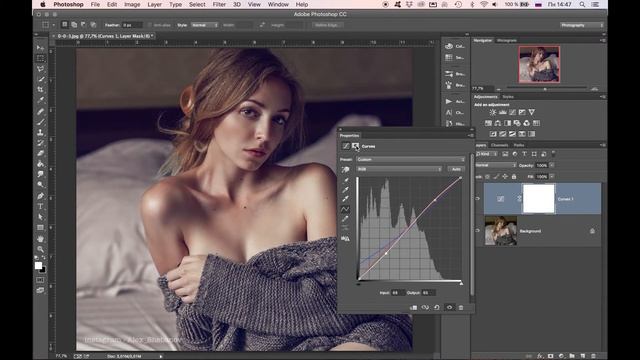Viewport: 640px width, 360px height.
Task: Toggle type layer filter in Layers panel
Action: (x=524, y=154)
